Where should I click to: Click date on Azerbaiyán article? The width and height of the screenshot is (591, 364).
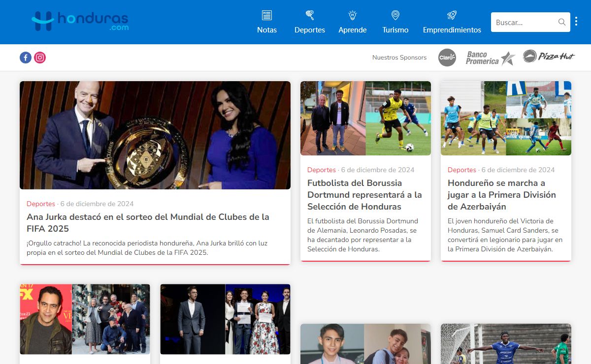point(518,170)
